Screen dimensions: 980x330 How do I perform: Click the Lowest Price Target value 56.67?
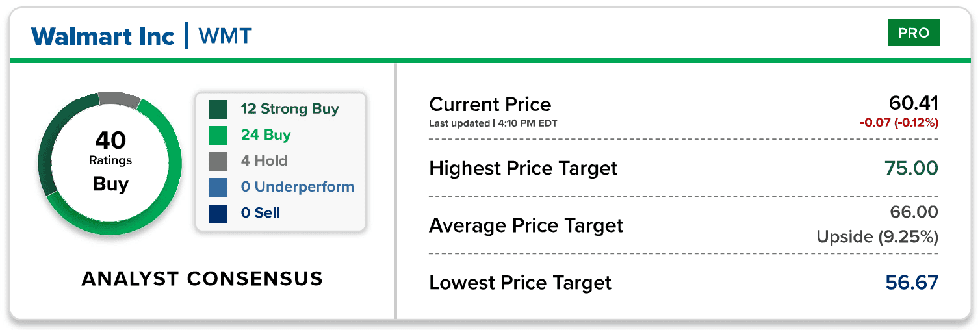point(912,283)
